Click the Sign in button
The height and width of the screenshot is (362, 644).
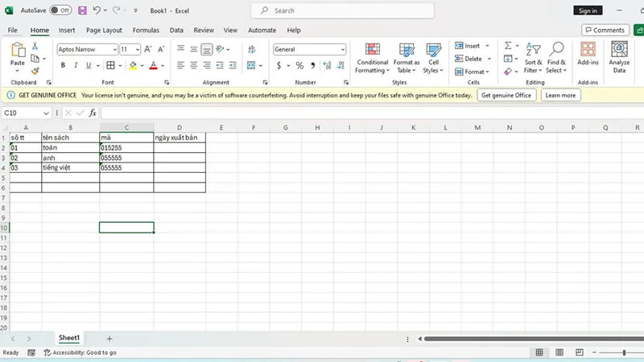pos(588,10)
